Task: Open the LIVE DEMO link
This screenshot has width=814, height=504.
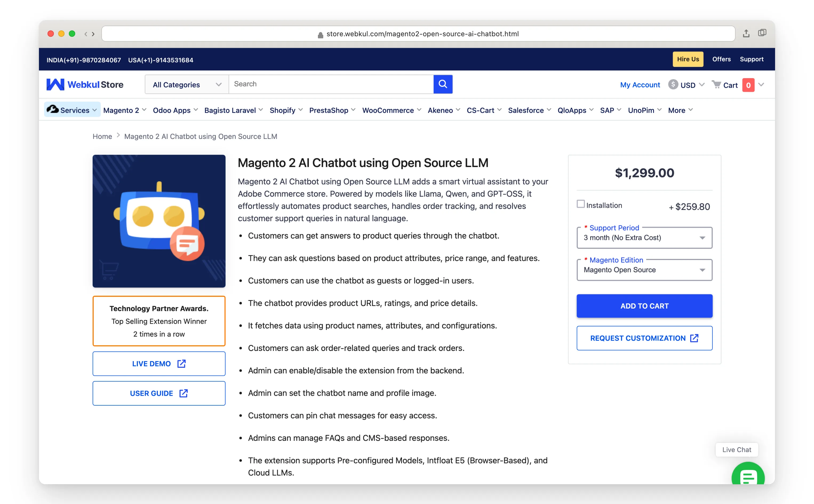Action: click(x=159, y=363)
